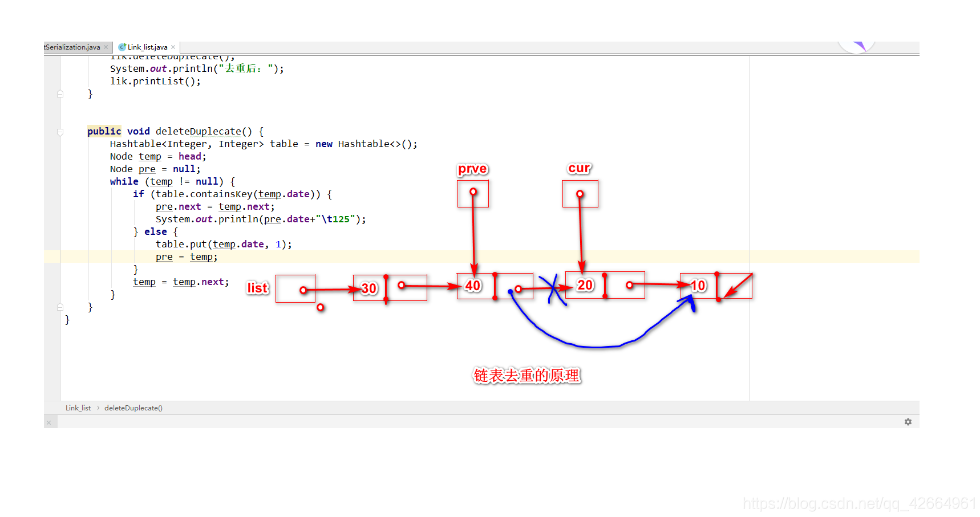Close the bottom panel with the x icon
Viewport: 980px width, 517px height.
(x=49, y=422)
